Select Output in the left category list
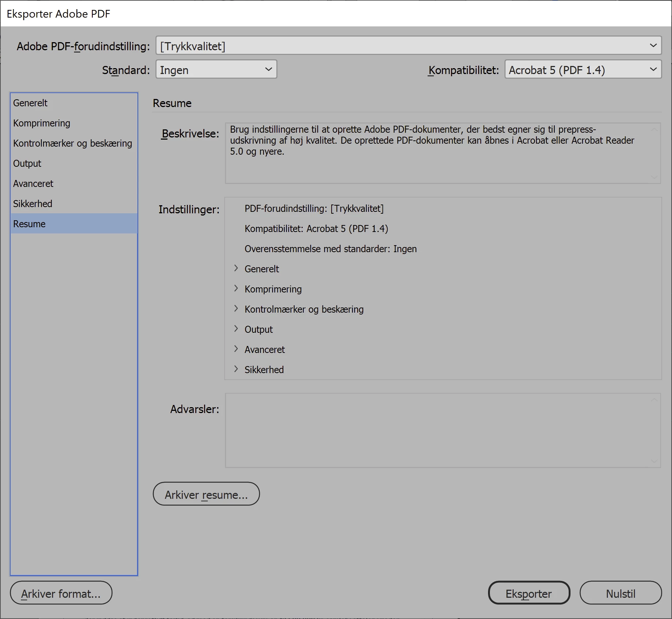Screen dimensions: 672x619 [74, 163]
